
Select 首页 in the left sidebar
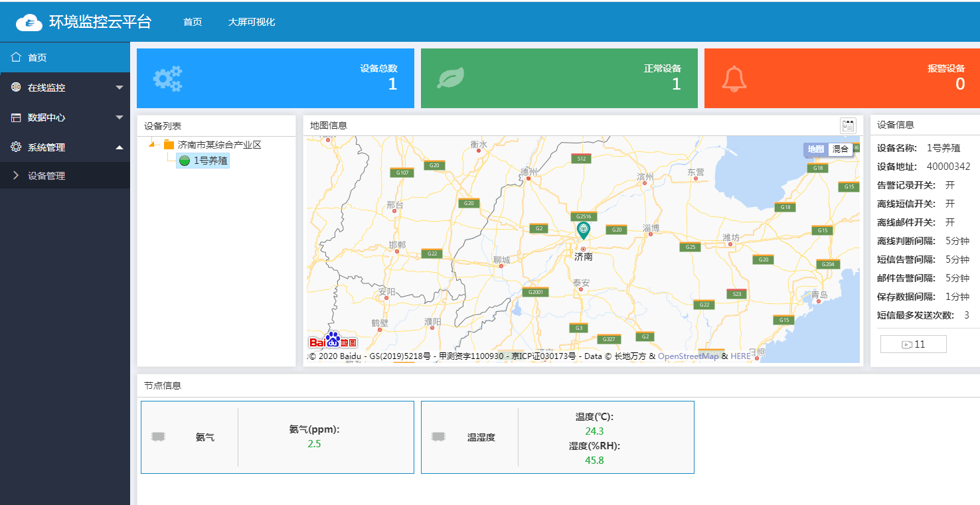click(65, 58)
